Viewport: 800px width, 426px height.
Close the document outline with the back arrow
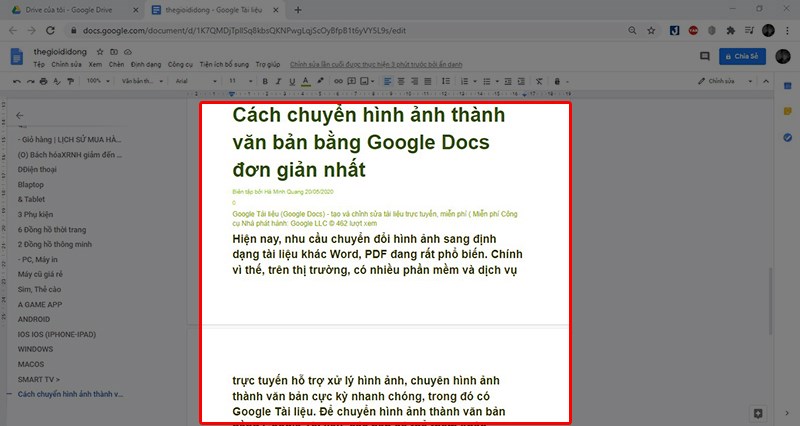tap(19, 116)
